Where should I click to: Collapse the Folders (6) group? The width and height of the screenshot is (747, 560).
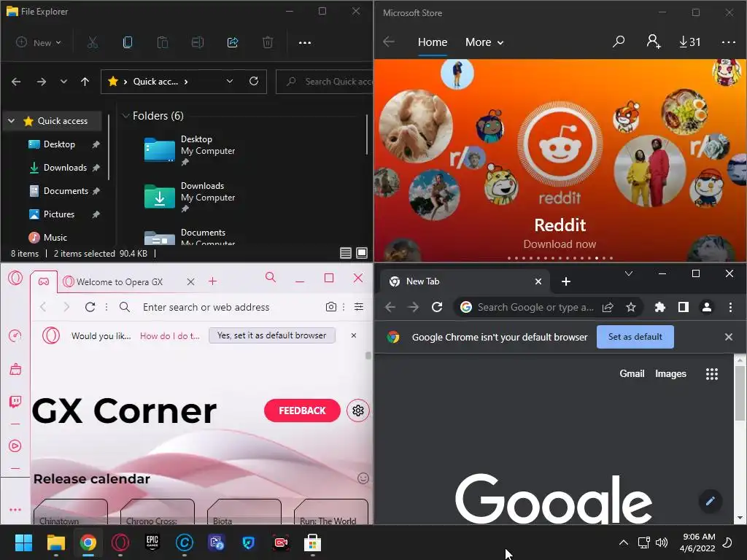pyautogui.click(x=125, y=116)
